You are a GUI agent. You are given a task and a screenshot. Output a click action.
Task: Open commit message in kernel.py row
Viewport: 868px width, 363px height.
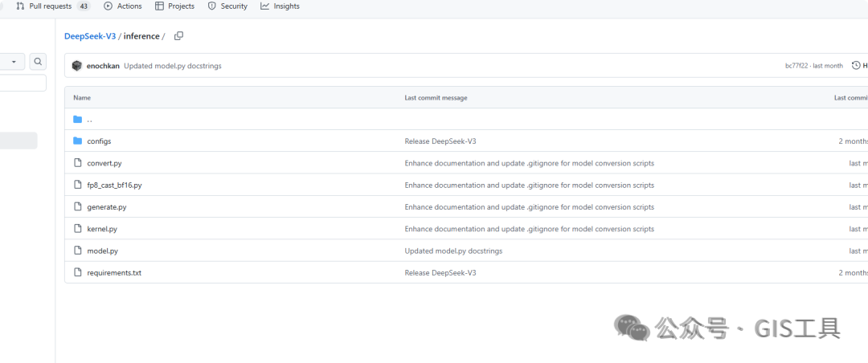[x=529, y=229]
